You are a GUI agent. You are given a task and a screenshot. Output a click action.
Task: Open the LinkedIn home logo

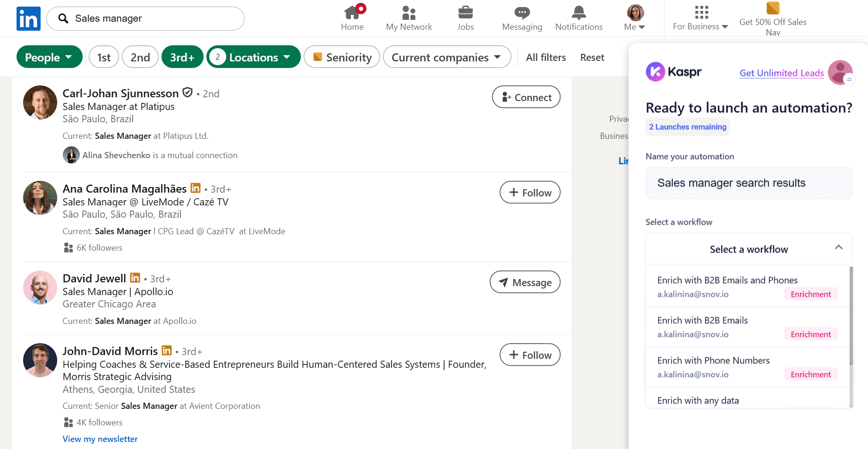coord(28,19)
